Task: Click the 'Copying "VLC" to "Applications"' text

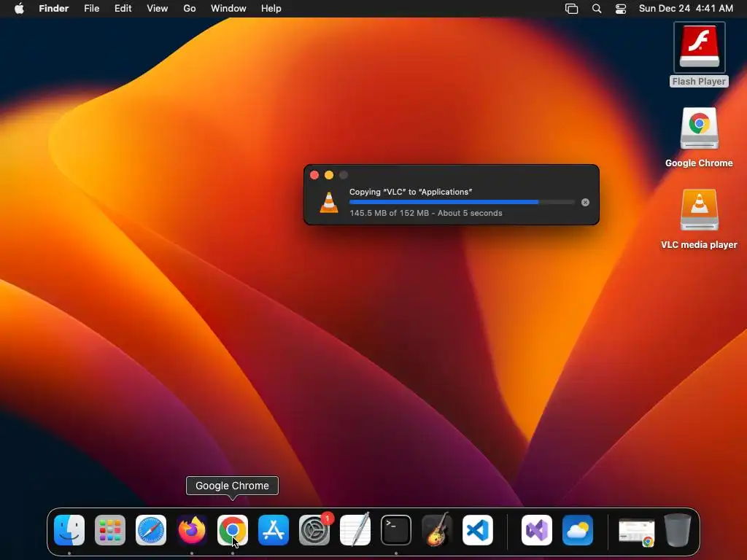Action: [411, 192]
